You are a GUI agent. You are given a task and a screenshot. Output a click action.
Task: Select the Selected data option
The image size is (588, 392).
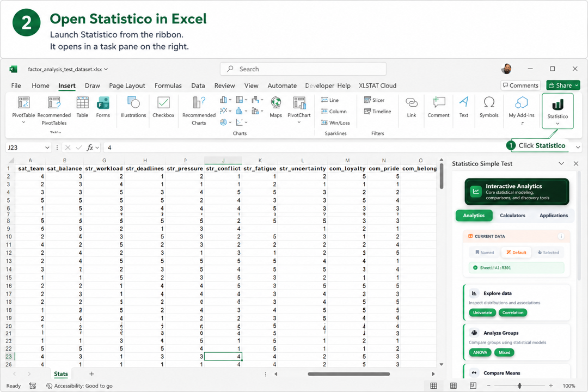click(x=548, y=253)
